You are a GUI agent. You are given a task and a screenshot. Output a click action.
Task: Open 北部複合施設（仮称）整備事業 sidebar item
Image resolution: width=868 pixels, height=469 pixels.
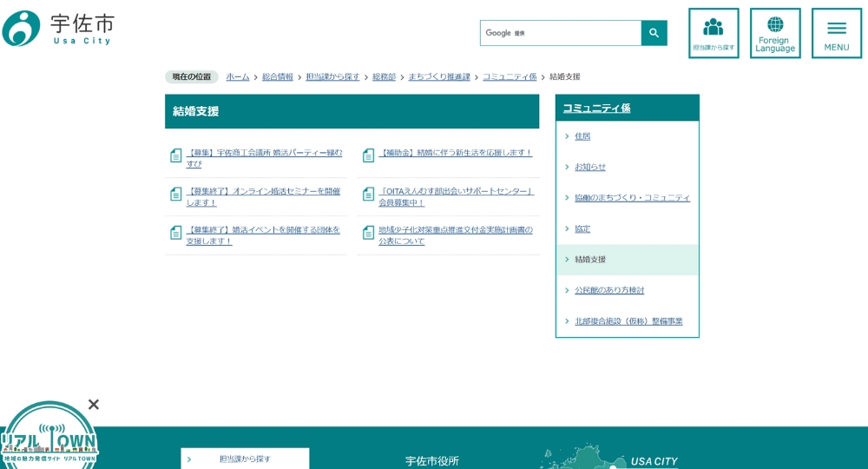click(x=628, y=321)
